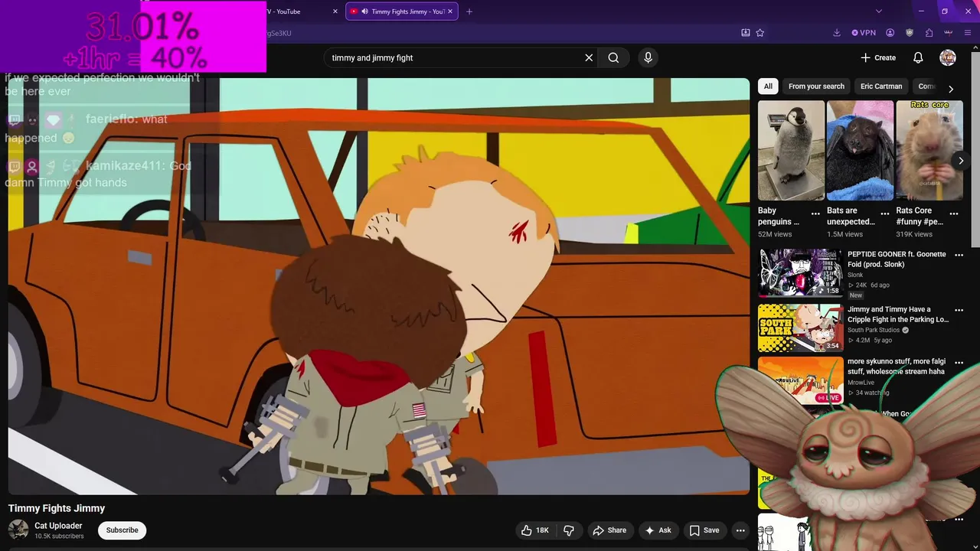Open options for 'PEPTIDE GOONER' video
The height and width of the screenshot is (551, 980).
click(x=959, y=255)
